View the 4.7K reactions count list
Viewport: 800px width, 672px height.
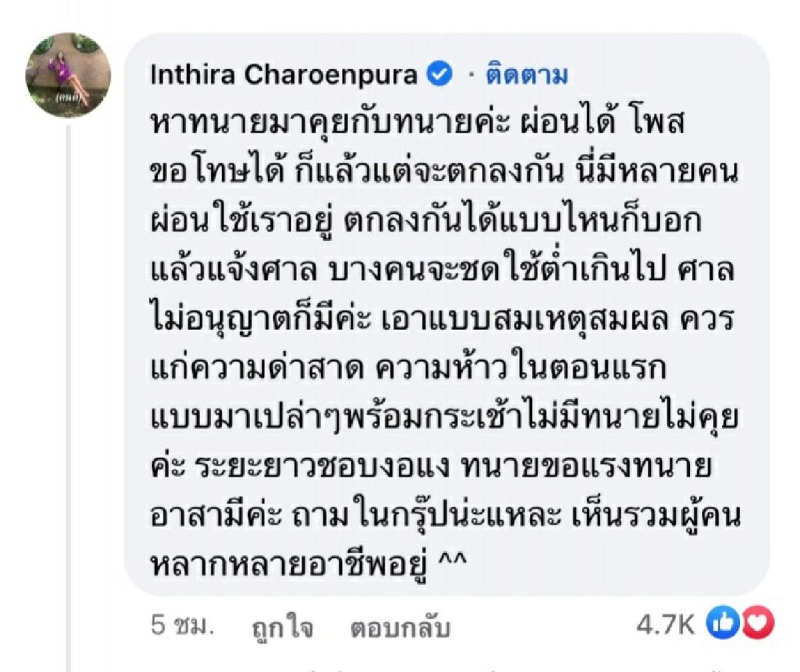coord(665,624)
